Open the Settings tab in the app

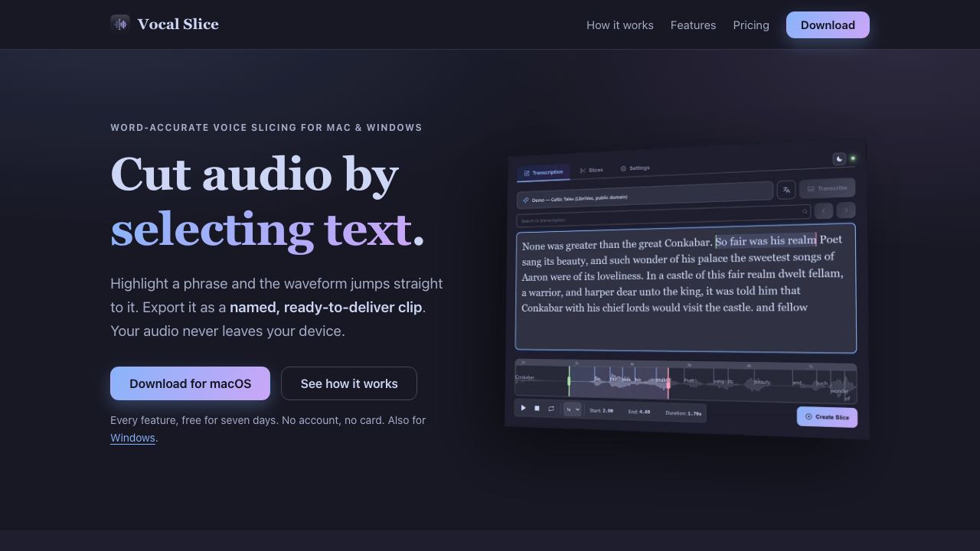pos(635,168)
